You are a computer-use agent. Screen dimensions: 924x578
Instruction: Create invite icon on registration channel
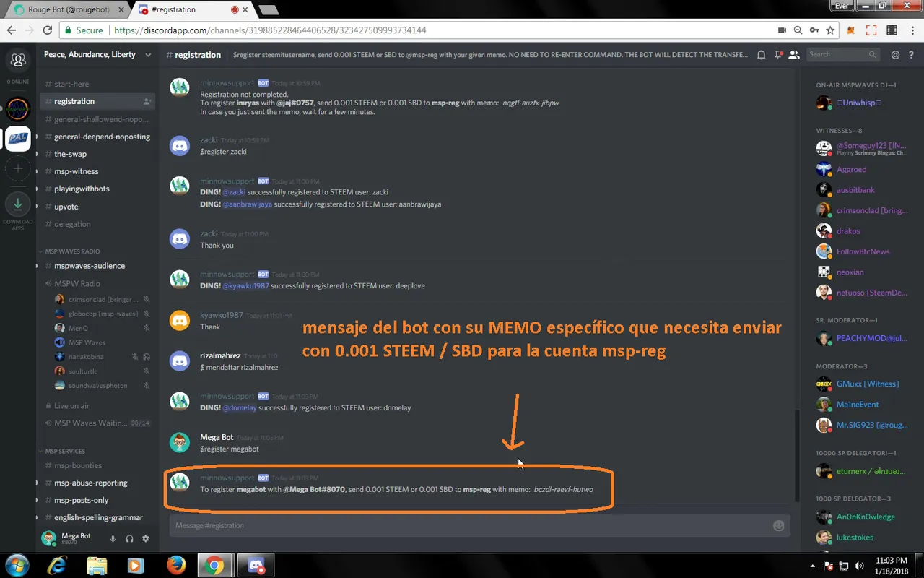147,102
